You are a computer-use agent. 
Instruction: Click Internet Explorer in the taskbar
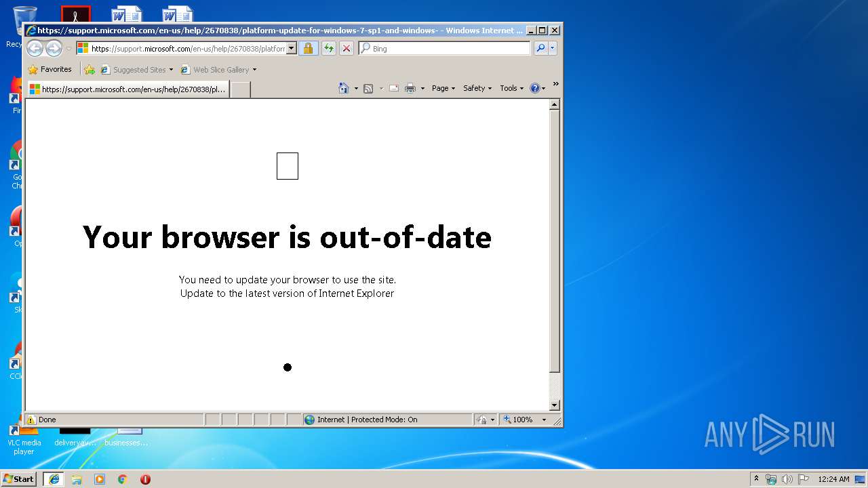pyautogui.click(x=54, y=479)
